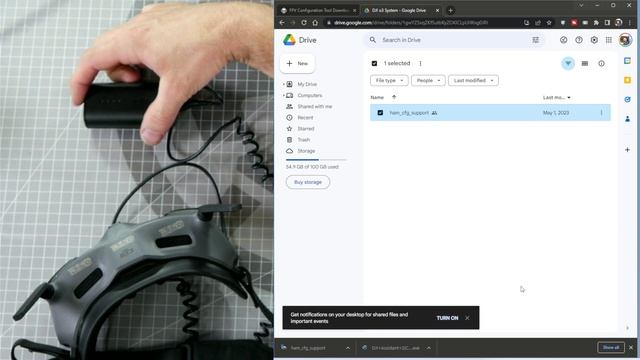
Task: Go to the browser home page
Action: pyautogui.click(x=315, y=22)
